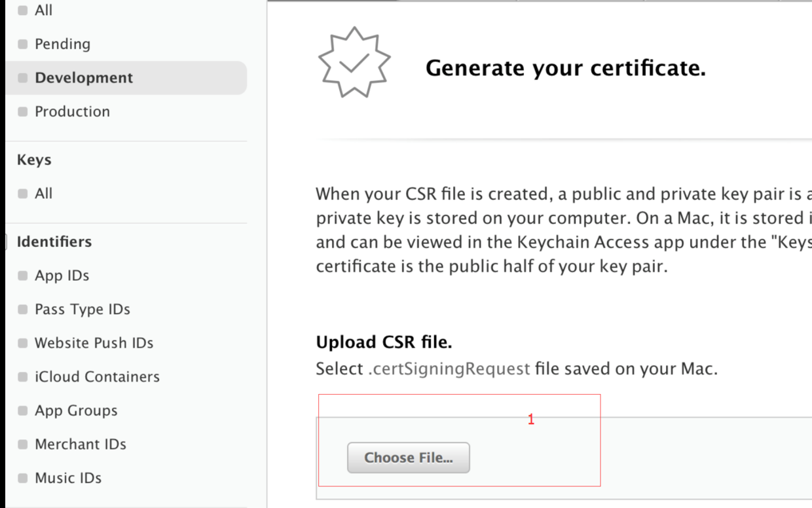This screenshot has height=508, width=812.
Task: Click the square bullet beside Development
Action: pos(23,78)
